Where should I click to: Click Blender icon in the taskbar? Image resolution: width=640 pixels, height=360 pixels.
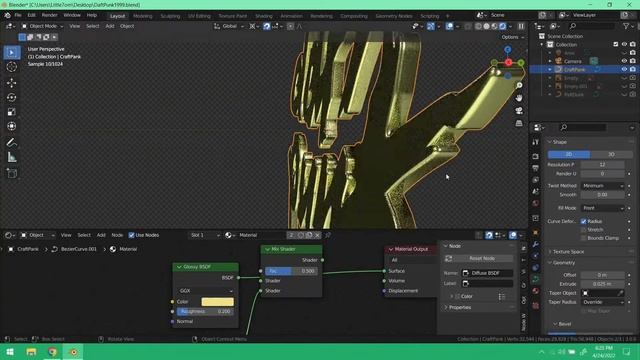coord(73,351)
